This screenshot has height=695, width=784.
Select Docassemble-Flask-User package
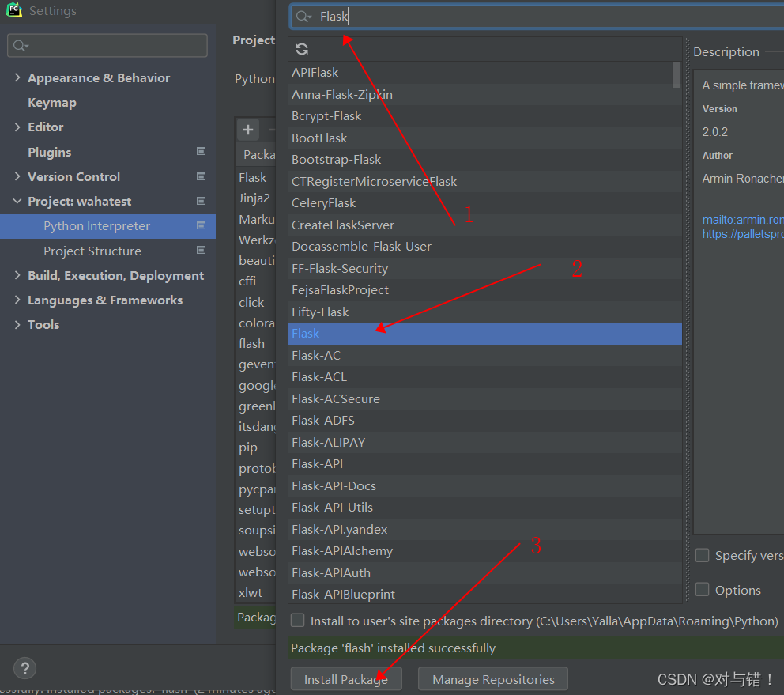485,247
